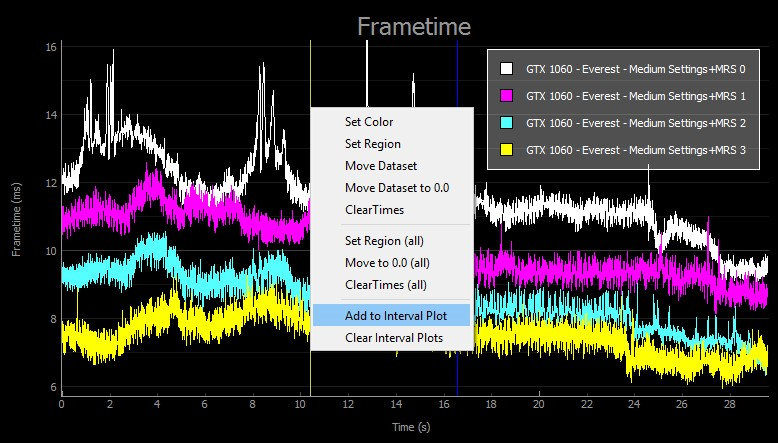Click the Time (s) axis label
Screen dimensions: 778x443
(x=413, y=427)
